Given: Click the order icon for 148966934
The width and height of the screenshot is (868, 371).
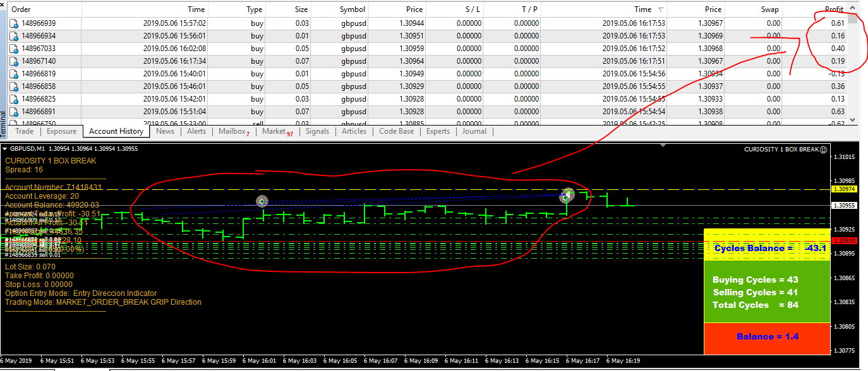Looking at the screenshot, I should pyautogui.click(x=14, y=36).
